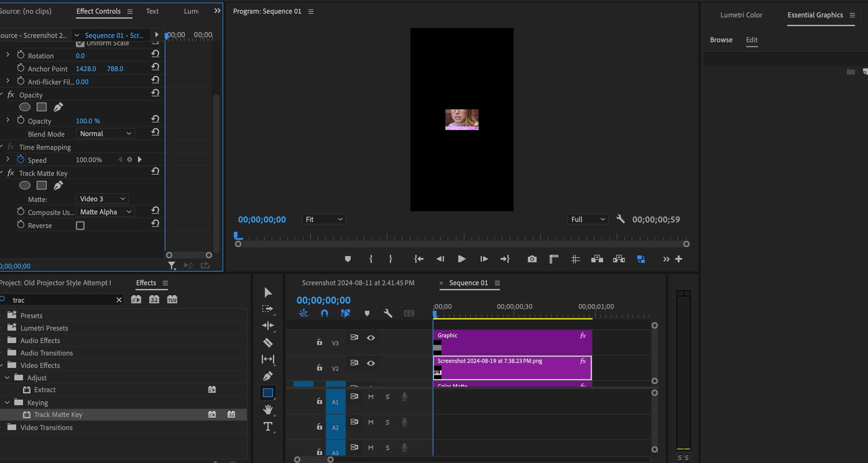Hide V3 track with eye icon
The image size is (868, 463).
[x=371, y=338]
